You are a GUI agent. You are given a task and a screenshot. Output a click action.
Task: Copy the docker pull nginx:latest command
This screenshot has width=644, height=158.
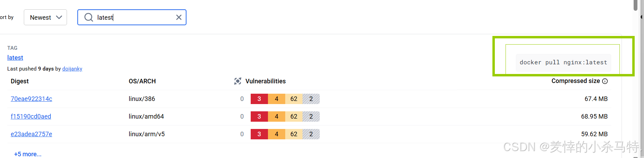click(563, 63)
